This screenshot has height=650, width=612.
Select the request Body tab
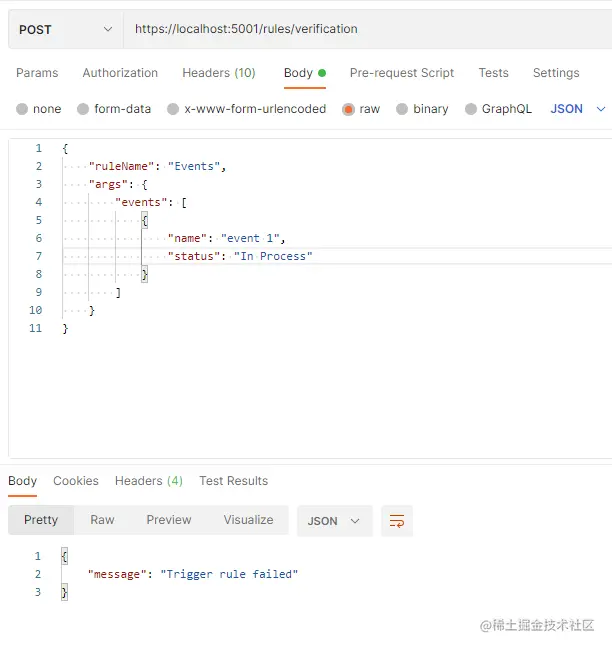(305, 73)
